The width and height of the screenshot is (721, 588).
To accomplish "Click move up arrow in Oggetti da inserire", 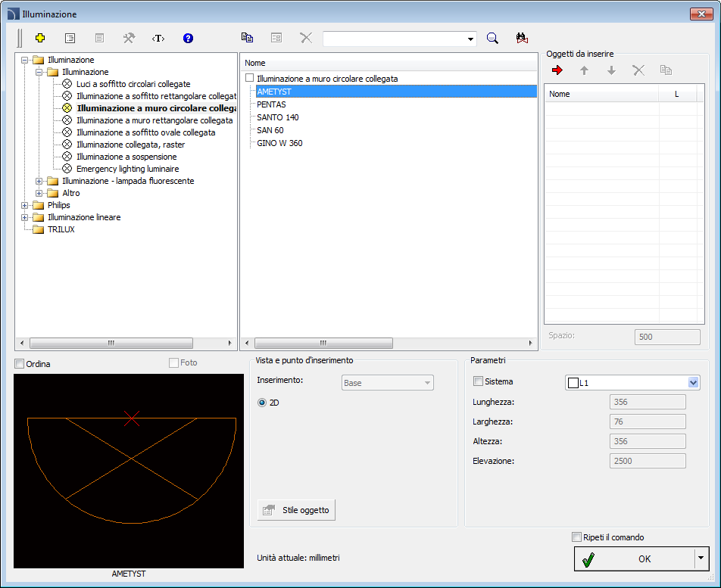I will pyautogui.click(x=584, y=70).
